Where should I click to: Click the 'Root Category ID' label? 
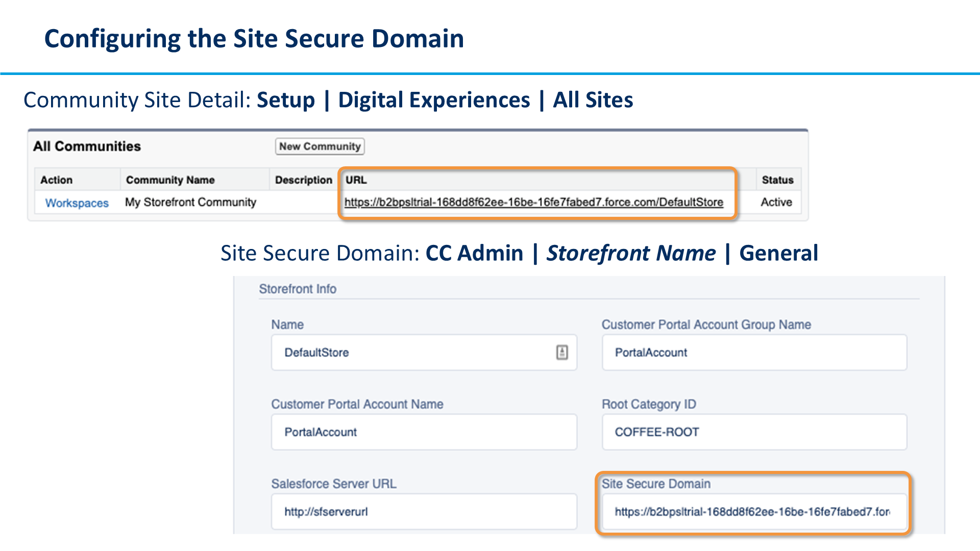click(649, 404)
